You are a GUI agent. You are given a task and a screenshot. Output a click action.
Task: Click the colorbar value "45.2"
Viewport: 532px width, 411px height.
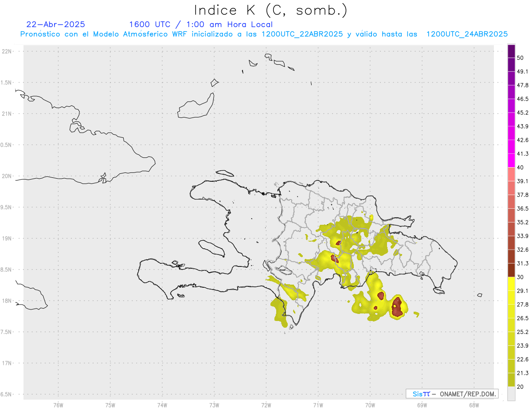tap(523, 113)
